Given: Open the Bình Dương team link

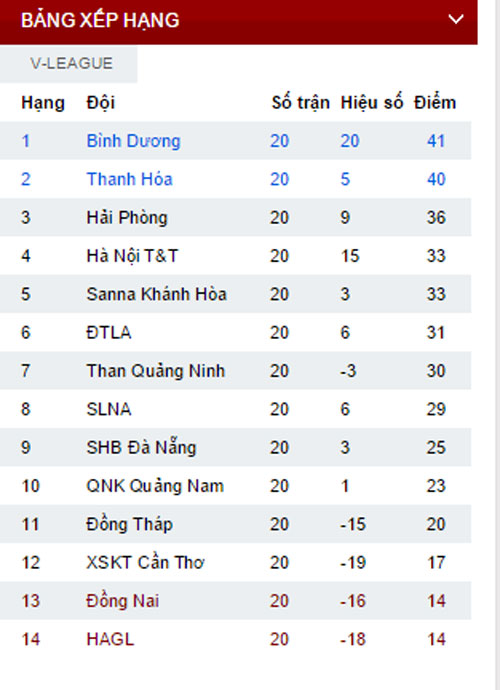Looking at the screenshot, I should (x=133, y=141).
